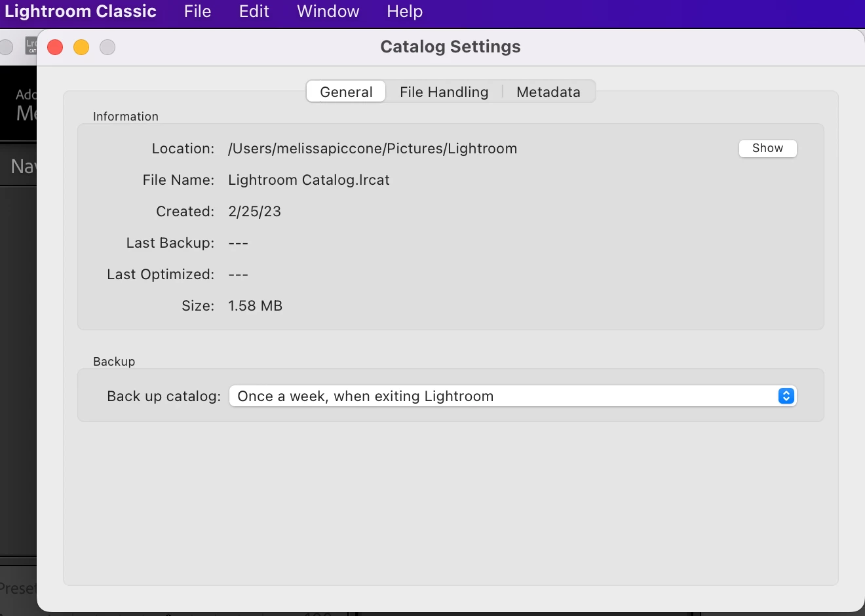Switch to the Metadata tab

548,92
